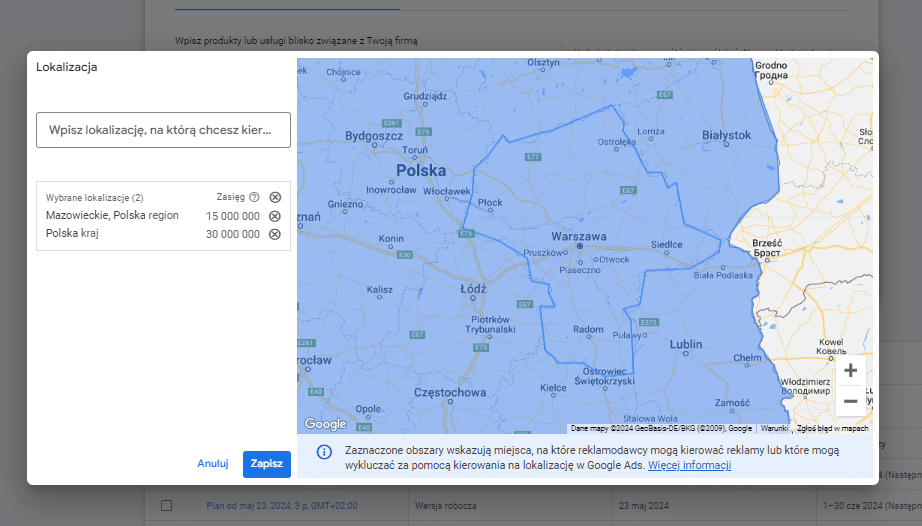Open the Google logo on the map
922x526 pixels.
325,424
